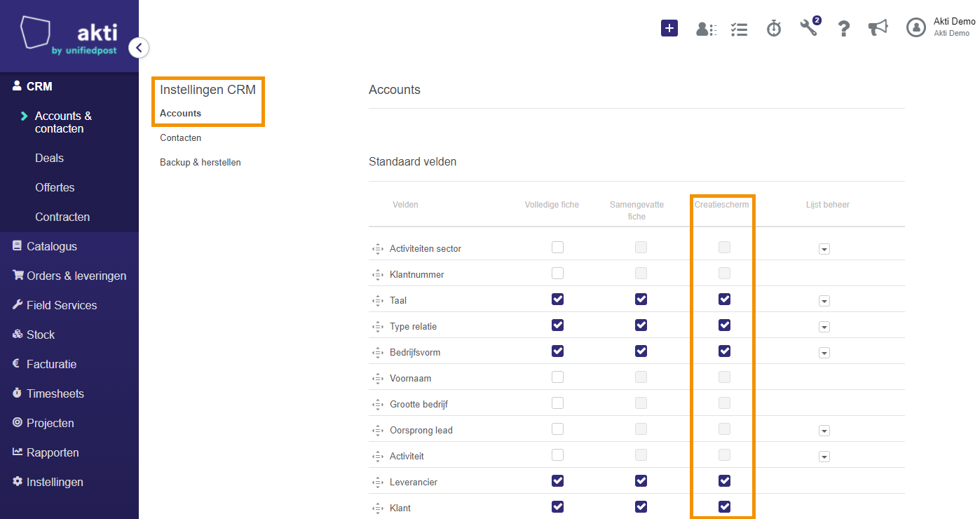Open Backup & herstellen settings

(200, 162)
